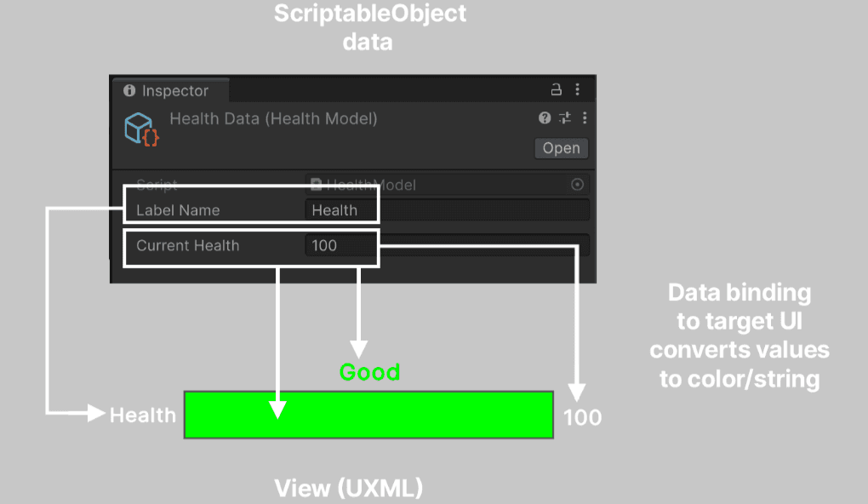Image resolution: width=868 pixels, height=504 pixels.
Task: Click the help icon for Health Data
Action: click(x=544, y=118)
